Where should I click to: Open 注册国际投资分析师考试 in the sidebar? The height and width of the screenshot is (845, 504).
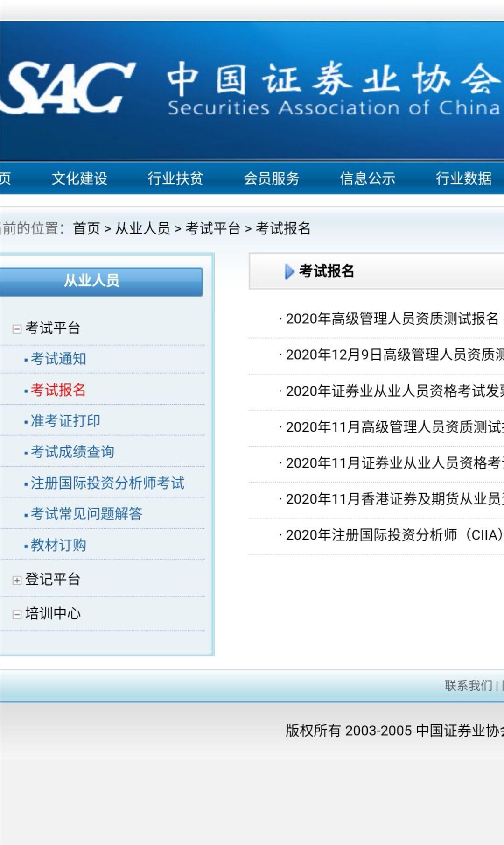[107, 483]
